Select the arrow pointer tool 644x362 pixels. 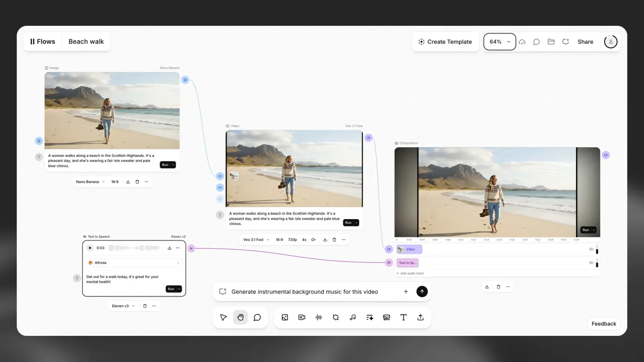pos(223,317)
